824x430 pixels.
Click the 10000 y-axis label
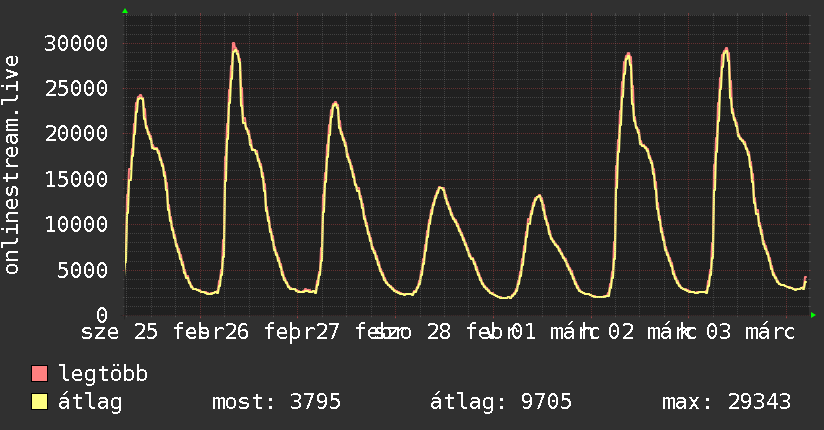[76, 224]
